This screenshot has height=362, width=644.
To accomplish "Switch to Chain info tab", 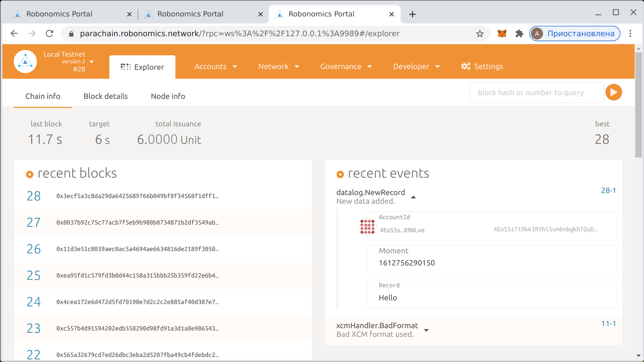I will click(x=43, y=96).
